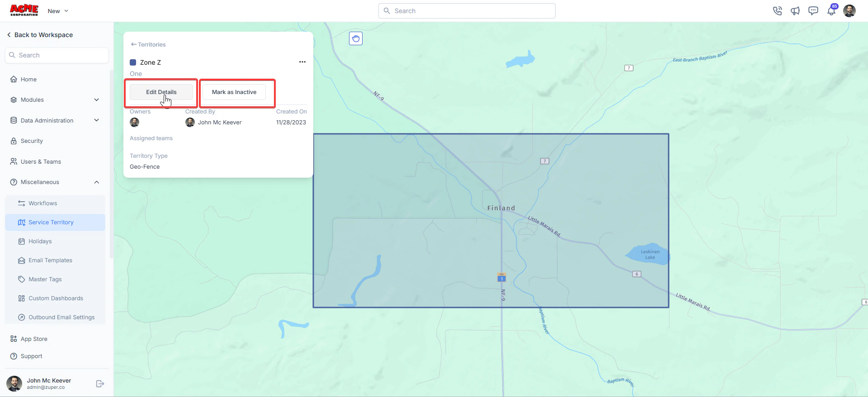The width and height of the screenshot is (868, 397).
Task: Open Zone Z three-dot options menu
Action: 302,62
